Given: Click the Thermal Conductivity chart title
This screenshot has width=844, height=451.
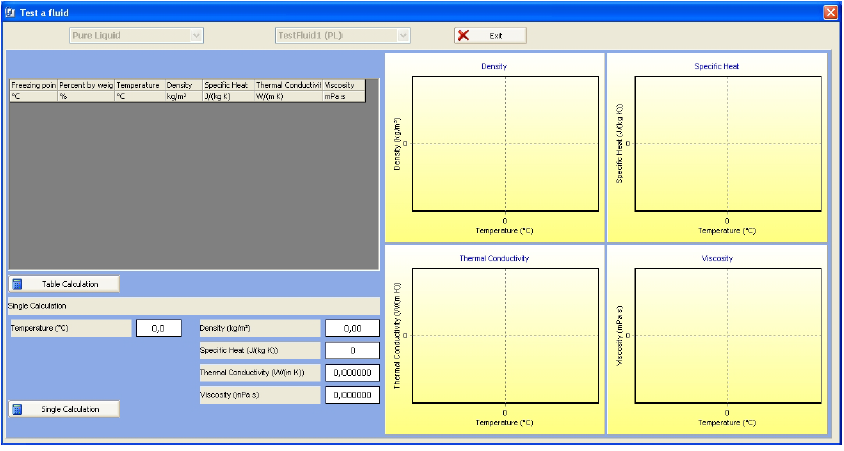Looking at the screenshot, I should click(x=494, y=258).
